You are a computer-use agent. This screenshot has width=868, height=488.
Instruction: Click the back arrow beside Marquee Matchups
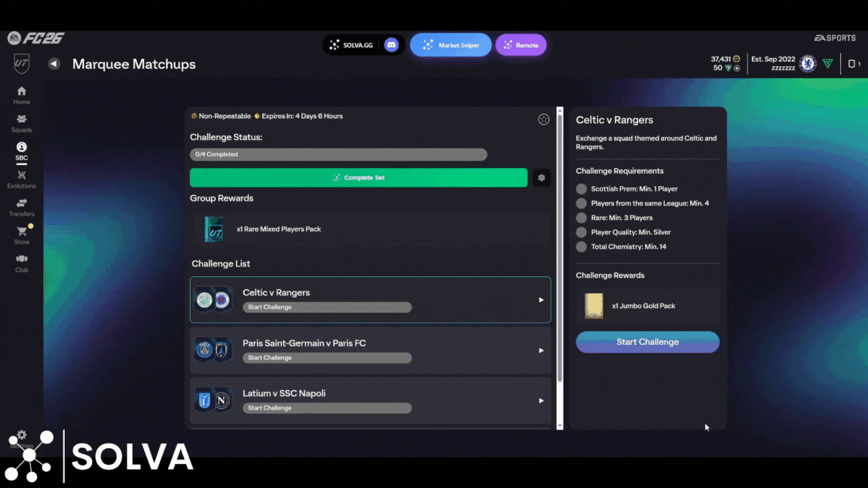pos(53,64)
